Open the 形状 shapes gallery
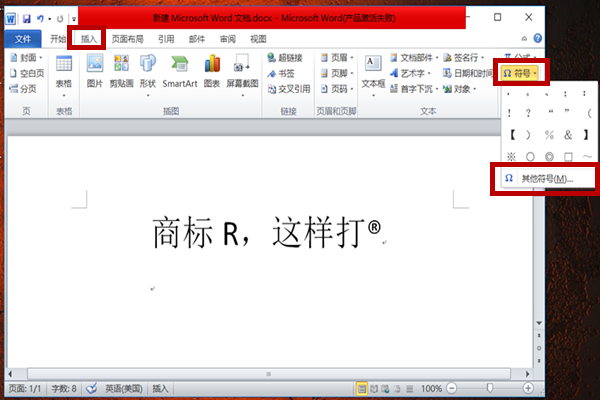 point(148,75)
